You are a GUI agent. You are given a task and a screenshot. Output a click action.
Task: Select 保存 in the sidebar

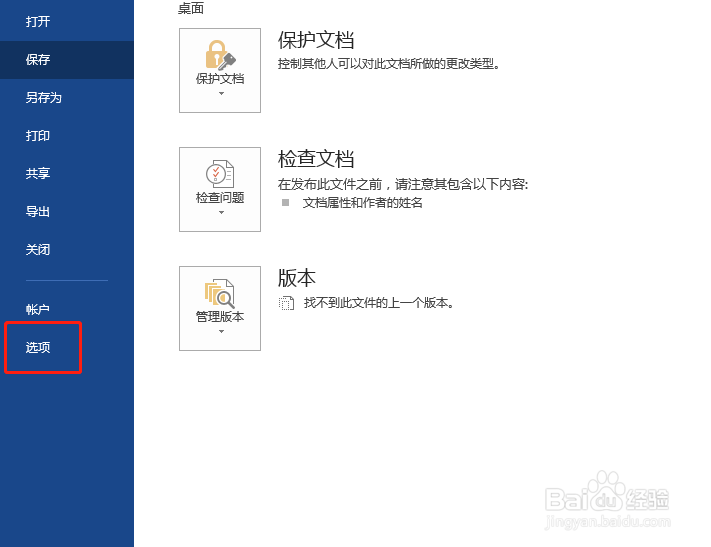pyautogui.click(x=67, y=59)
